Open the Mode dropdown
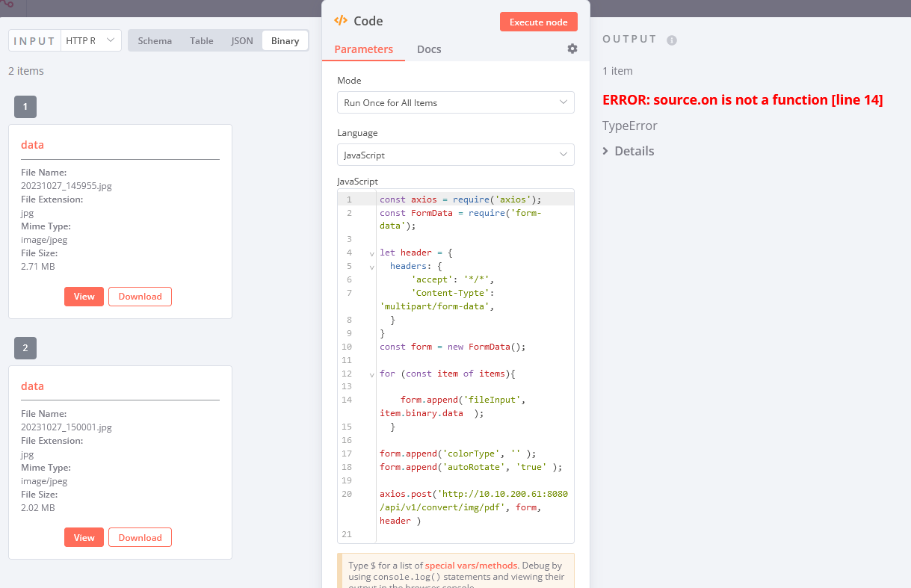The height and width of the screenshot is (588, 911). pos(455,102)
